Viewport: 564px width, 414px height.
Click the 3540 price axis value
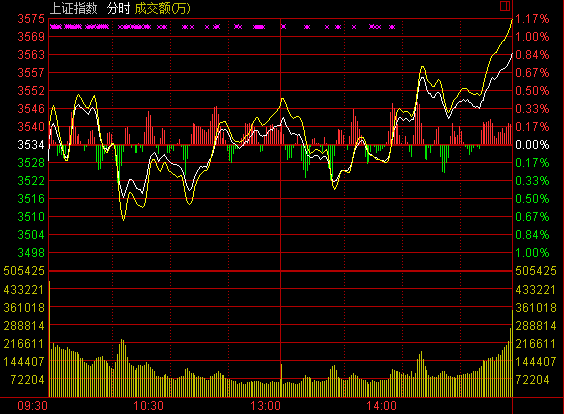[31, 127]
